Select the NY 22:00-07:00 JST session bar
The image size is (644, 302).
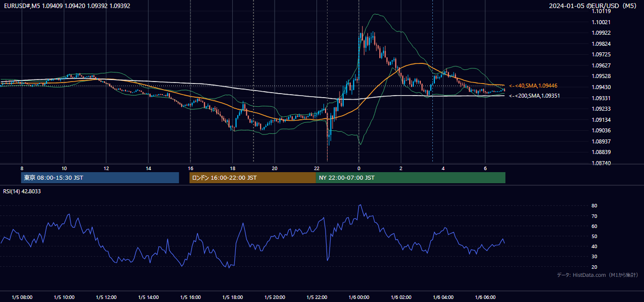[411, 178]
